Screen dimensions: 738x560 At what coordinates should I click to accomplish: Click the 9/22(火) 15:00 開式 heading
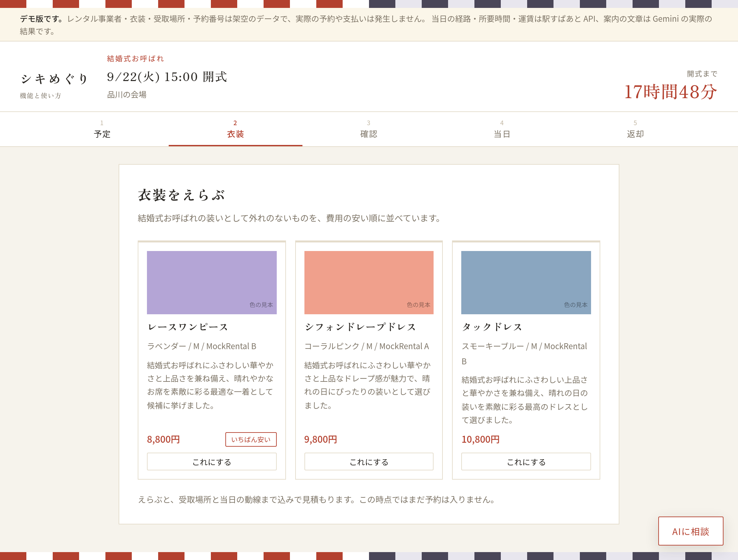167,77
